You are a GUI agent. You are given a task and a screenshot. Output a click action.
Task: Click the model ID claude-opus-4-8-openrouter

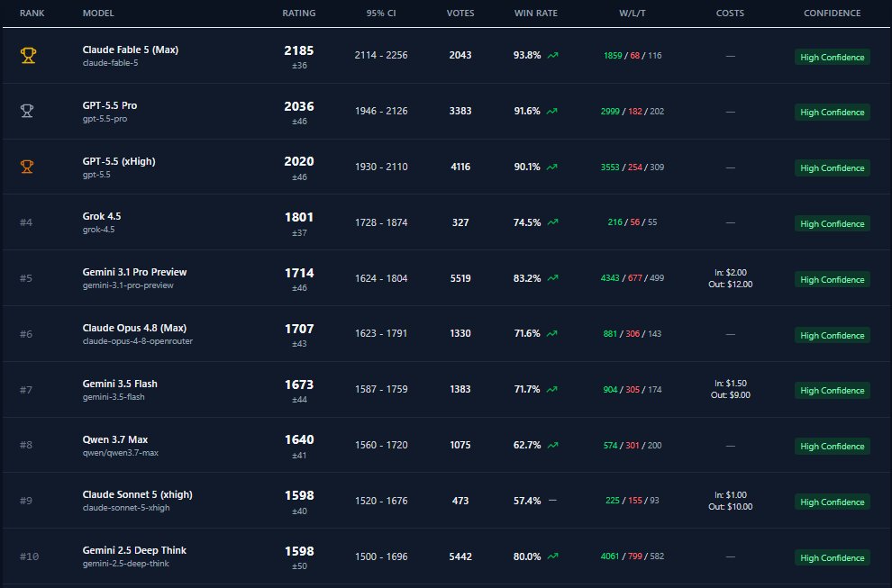click(x=138, y=341)
